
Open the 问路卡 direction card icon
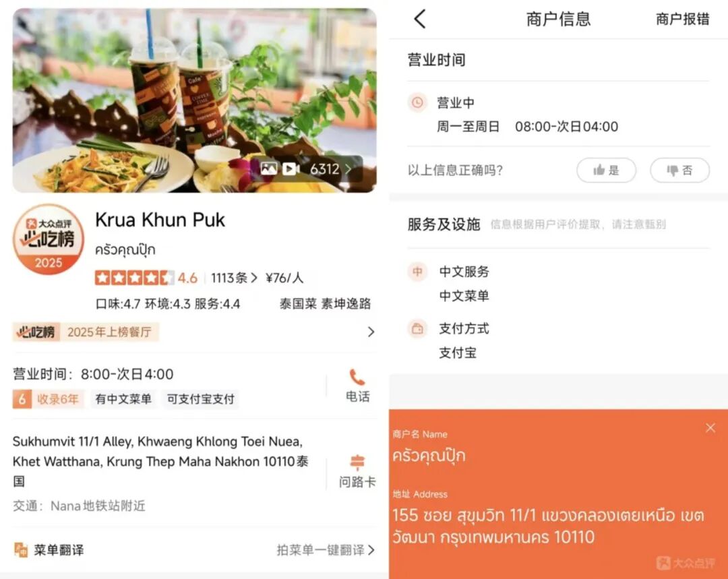tap(357, 462)
